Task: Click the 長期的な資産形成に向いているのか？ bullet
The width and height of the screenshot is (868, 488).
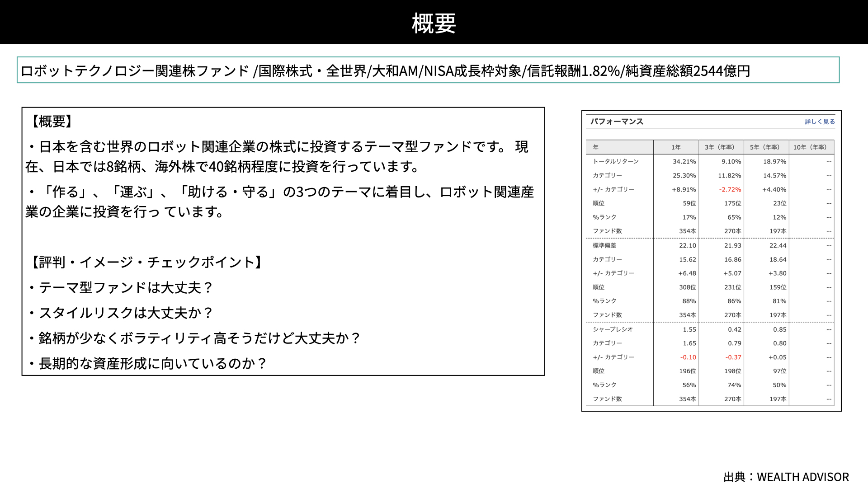Action: (x=148, y=363)
